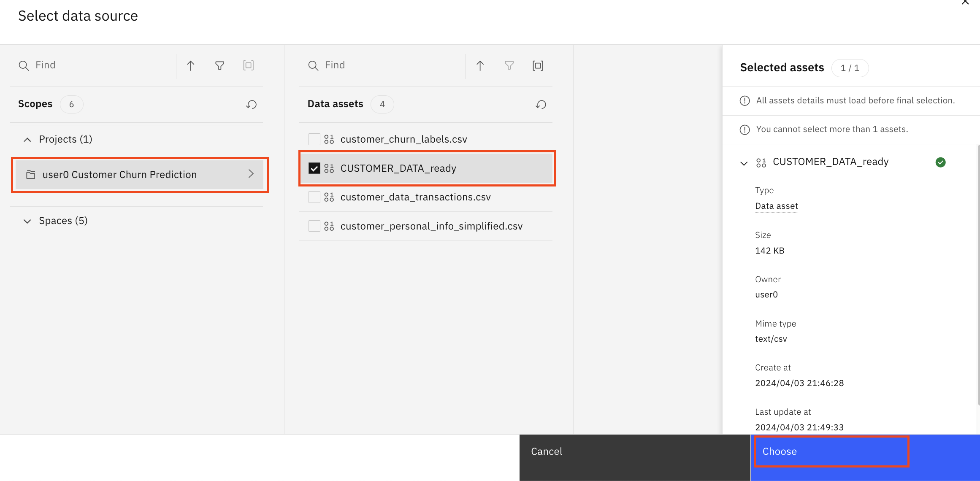Enable checkbox for customer_personal_info_simplified.csv
Screen dimensions: 980x481
314,225
